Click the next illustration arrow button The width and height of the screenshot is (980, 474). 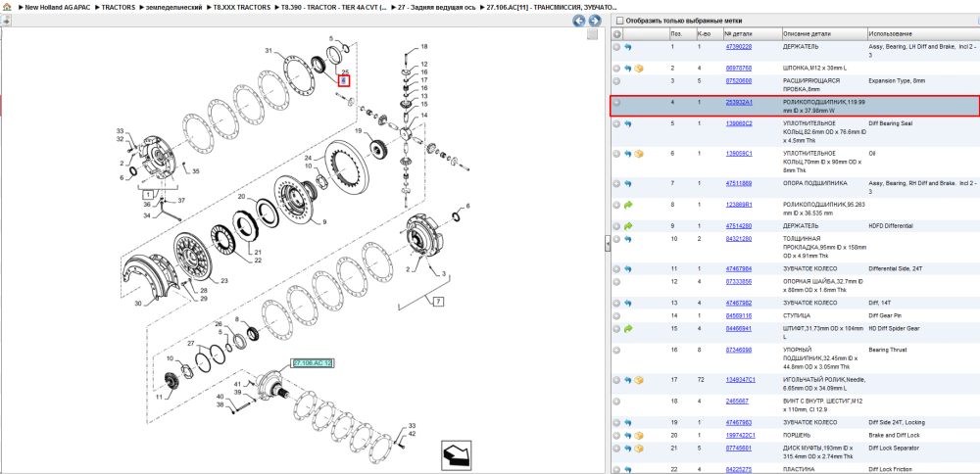click(x=595, y=21)
